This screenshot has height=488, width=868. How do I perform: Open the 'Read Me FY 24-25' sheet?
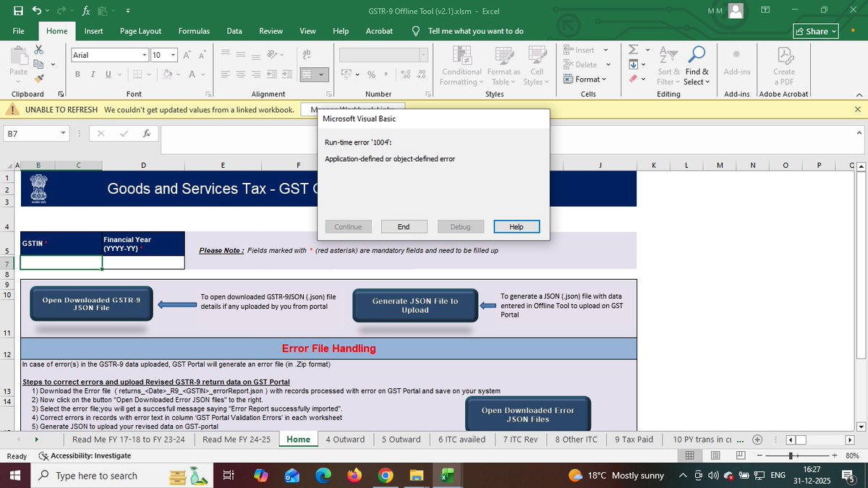point(237,439)
